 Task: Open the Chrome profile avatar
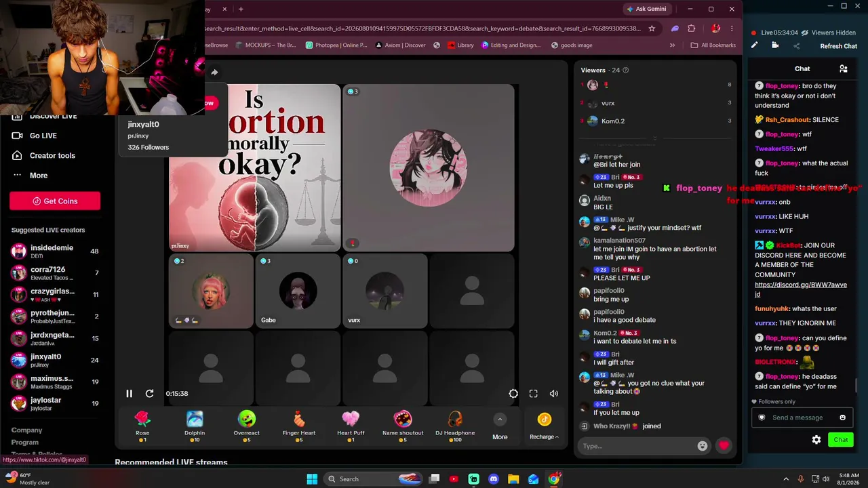[x=715, y=28]
